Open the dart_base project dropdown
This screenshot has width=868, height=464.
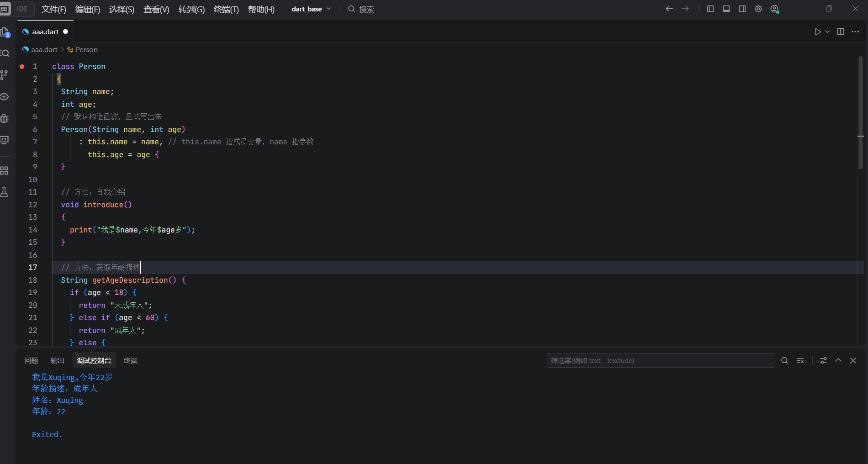click(311, 9)
